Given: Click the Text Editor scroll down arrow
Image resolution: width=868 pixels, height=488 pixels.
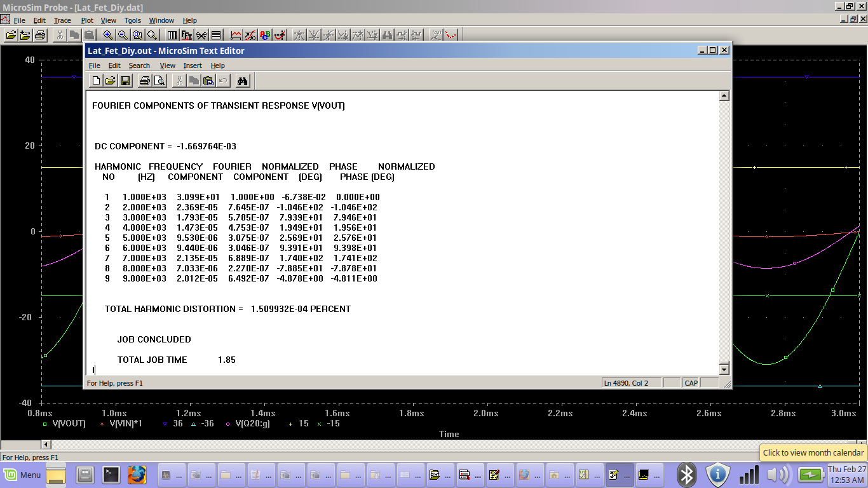Looking at the screenshot, I should 724,369.
